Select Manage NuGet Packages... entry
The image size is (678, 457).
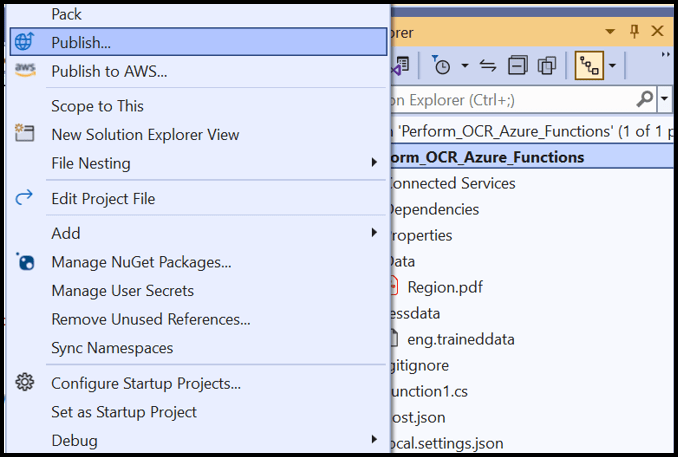pyautogui.click(x=198, y=262)
